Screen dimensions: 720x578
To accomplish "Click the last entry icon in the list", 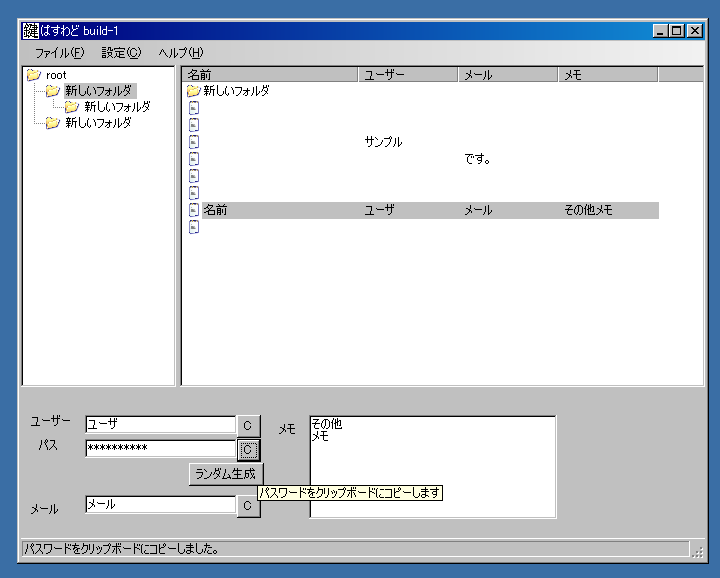I will (x=194, y=227).
